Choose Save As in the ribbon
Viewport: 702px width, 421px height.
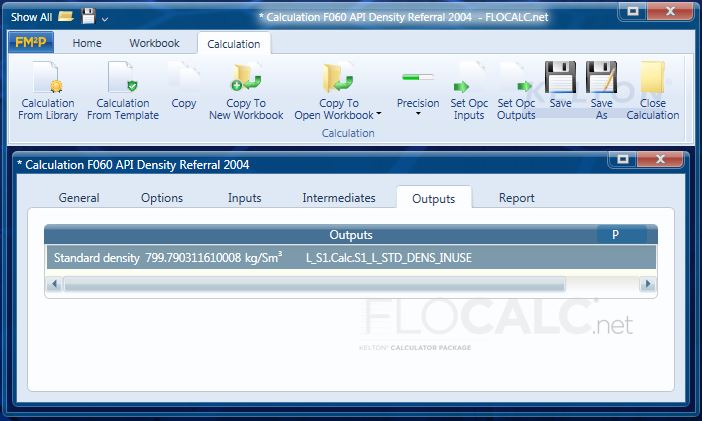coord(601,91)
